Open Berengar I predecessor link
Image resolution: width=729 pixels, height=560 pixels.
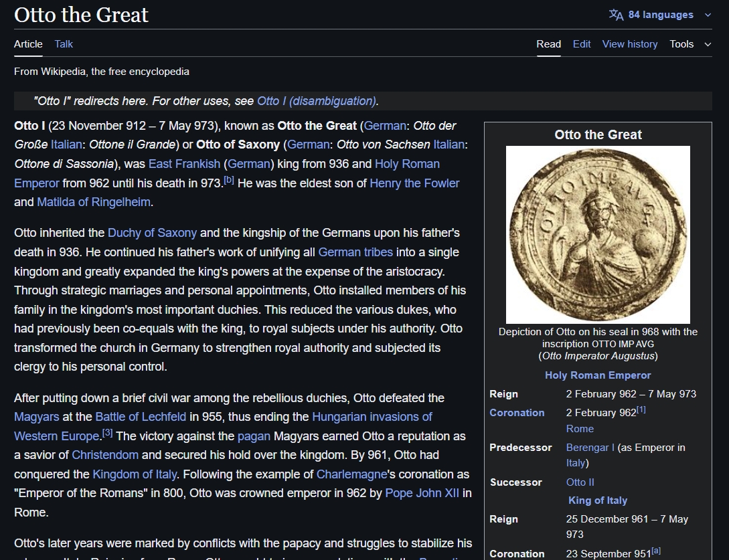pyautogui.click(x=590, y=448)
